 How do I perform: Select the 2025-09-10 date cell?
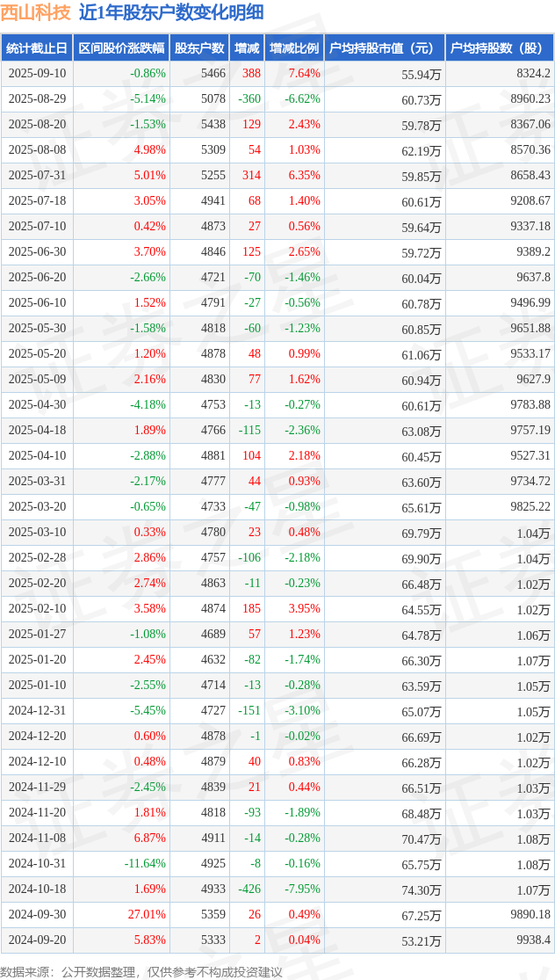(37, 74)
